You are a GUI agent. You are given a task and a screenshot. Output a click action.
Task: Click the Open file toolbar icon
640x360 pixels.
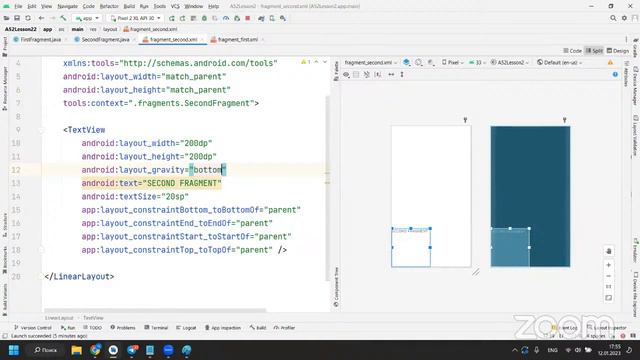pyautogui.click(x=7, y=18)
